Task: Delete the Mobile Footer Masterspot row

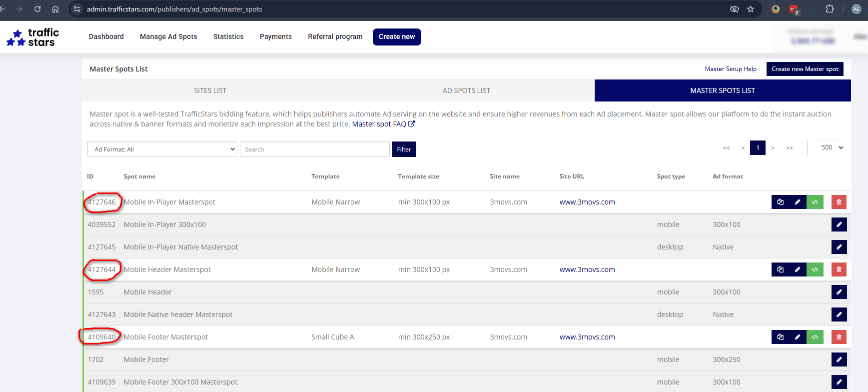Action: [x=839, y=337]
